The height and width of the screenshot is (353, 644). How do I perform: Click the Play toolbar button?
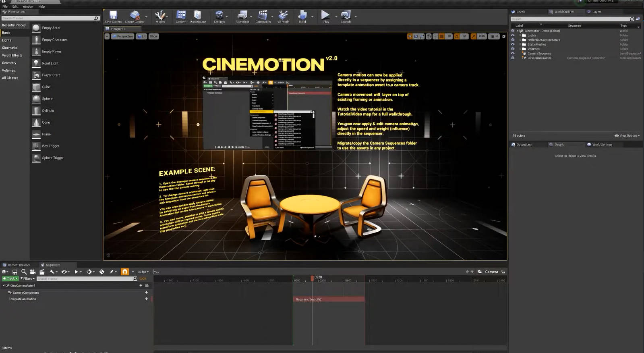[325, 17]
